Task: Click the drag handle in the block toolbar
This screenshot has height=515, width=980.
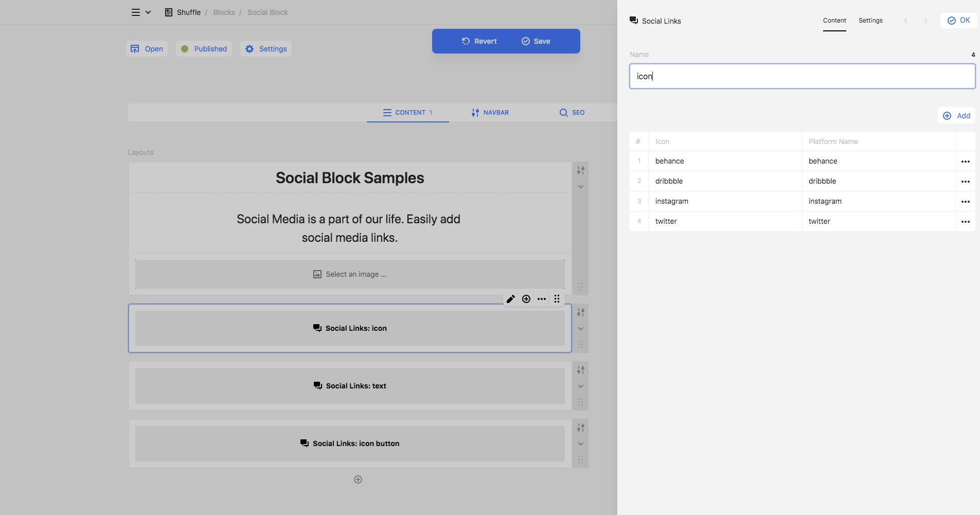Action: 557,299
